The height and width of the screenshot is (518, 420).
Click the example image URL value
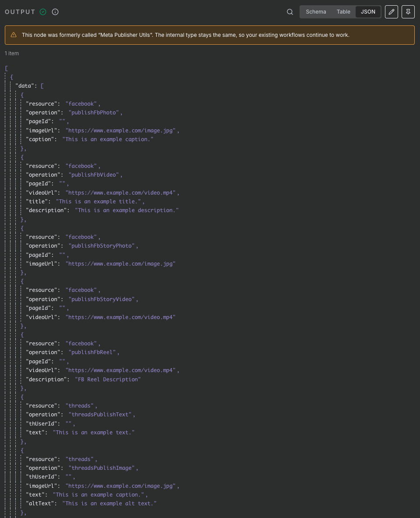(121, 130)
